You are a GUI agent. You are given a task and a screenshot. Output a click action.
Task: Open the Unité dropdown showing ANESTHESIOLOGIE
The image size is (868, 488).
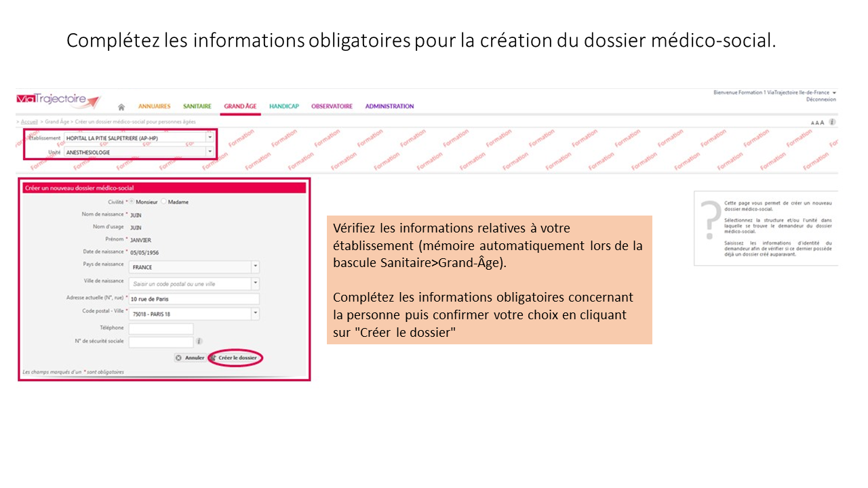[x=209, y=152]
